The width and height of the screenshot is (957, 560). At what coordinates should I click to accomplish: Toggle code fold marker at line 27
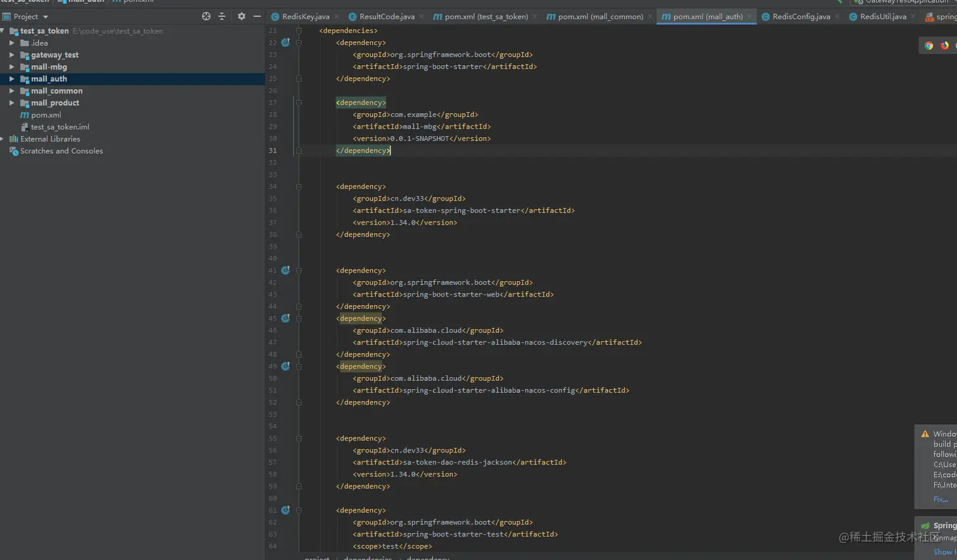[x=299, y=103]
